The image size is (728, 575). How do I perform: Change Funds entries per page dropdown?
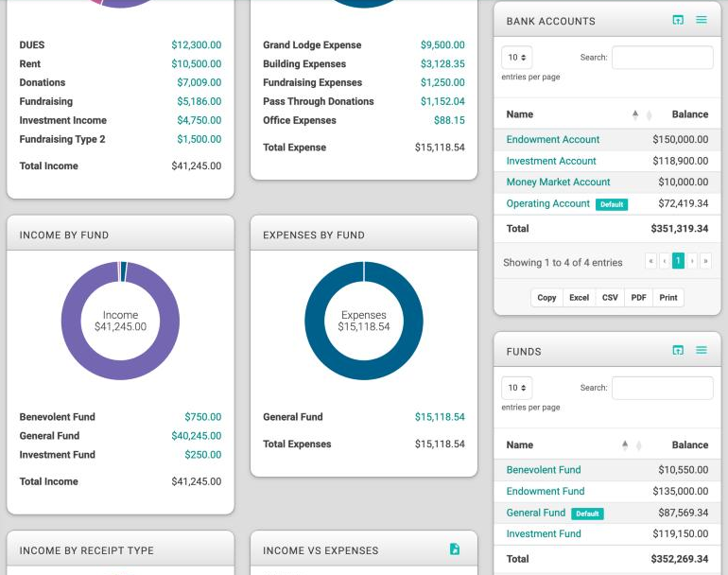coord(517,388)
